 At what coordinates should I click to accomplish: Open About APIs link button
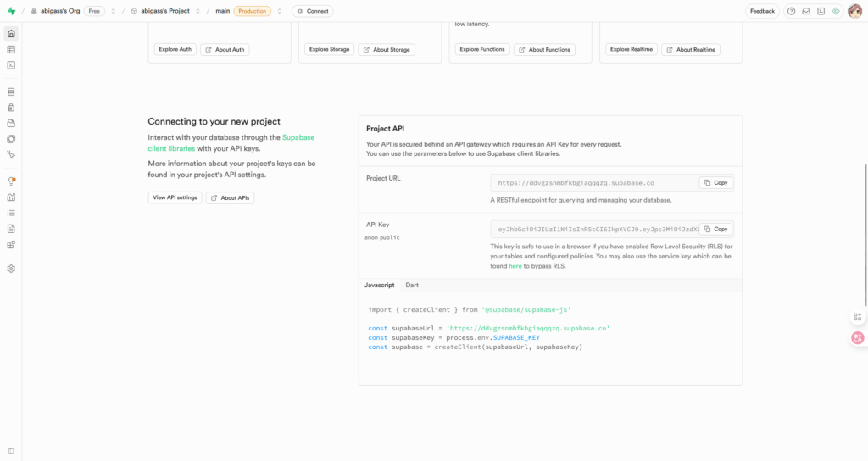(x=230, y=198)
